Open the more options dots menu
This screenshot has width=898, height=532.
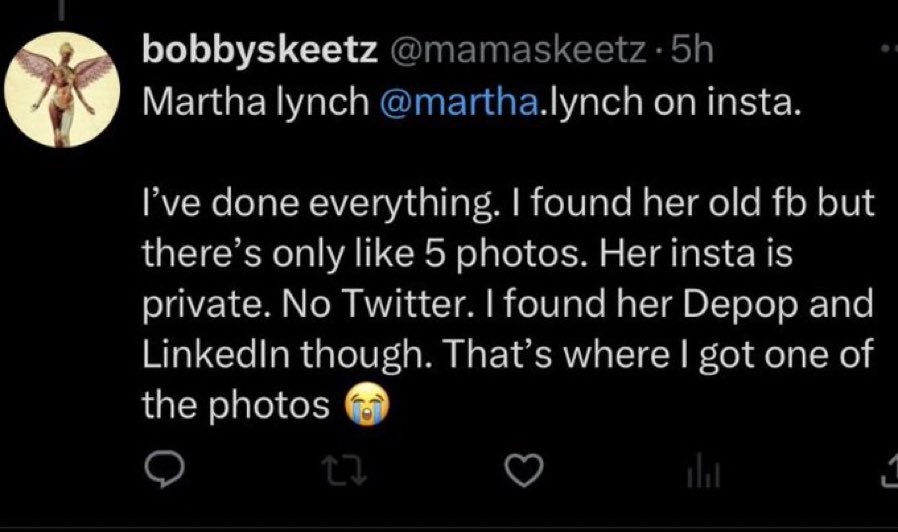(889, 50)
